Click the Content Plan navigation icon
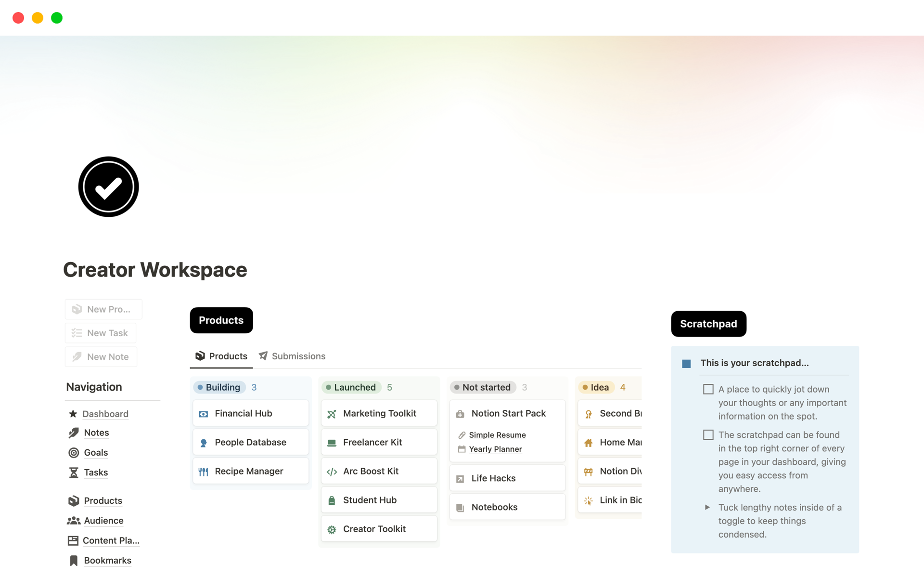Viewport: 924px width, 578px height. (73, 540)
